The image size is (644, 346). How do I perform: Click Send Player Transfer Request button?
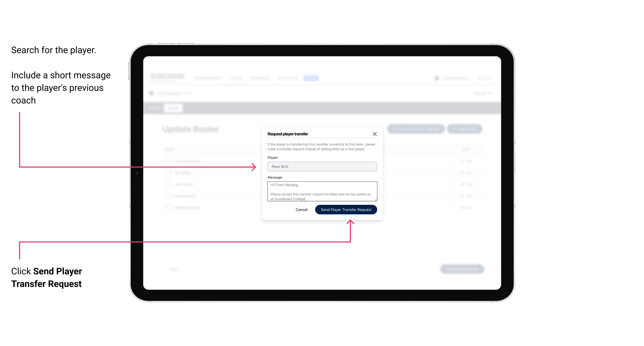pos(346,209)
